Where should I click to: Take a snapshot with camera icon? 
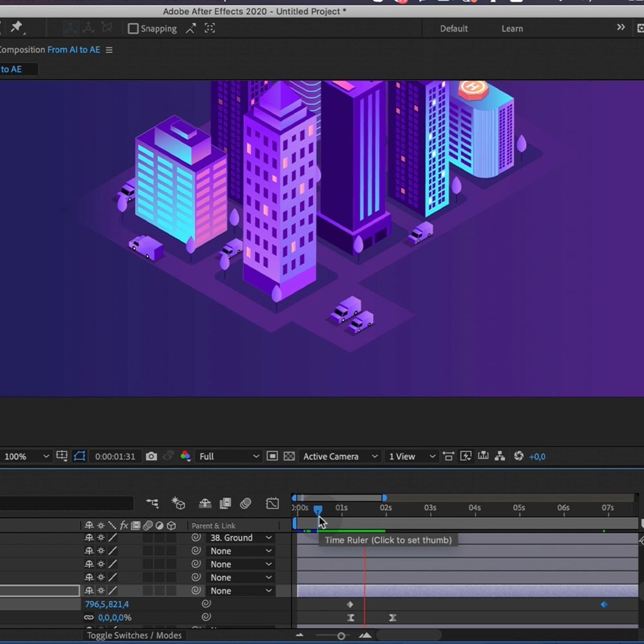(151, 457)
